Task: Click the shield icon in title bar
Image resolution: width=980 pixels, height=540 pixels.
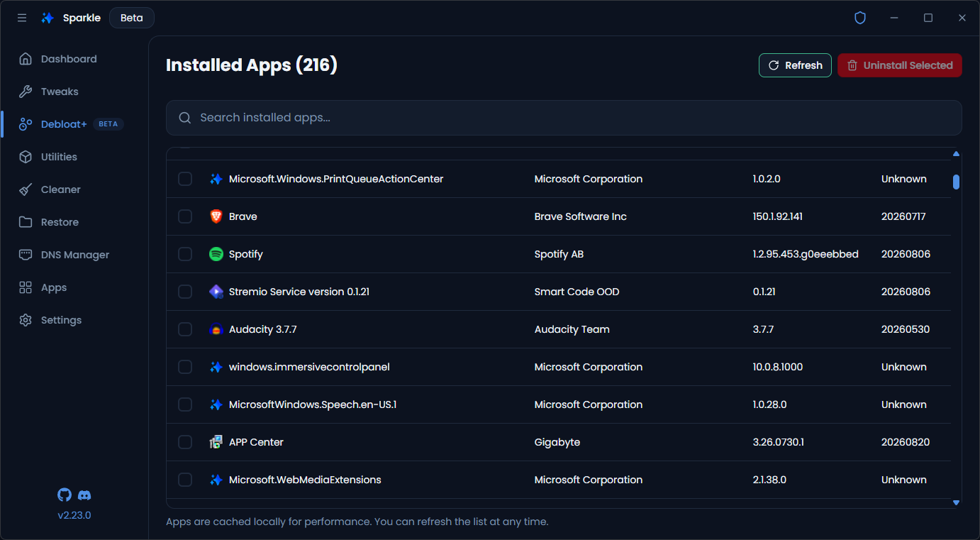Action: (860, 18)
